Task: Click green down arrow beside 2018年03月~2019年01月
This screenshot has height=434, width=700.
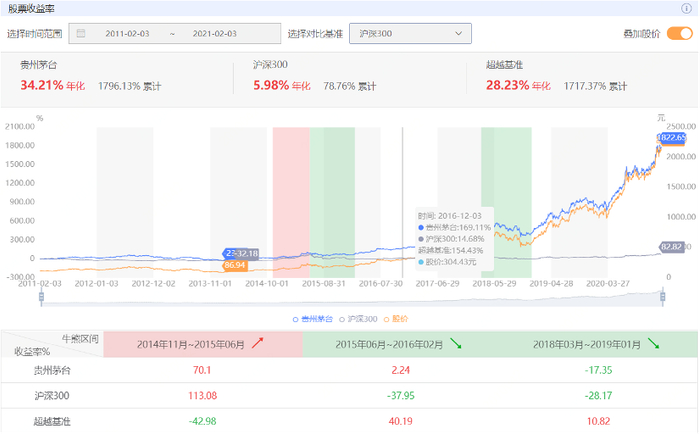Action: 654,343
